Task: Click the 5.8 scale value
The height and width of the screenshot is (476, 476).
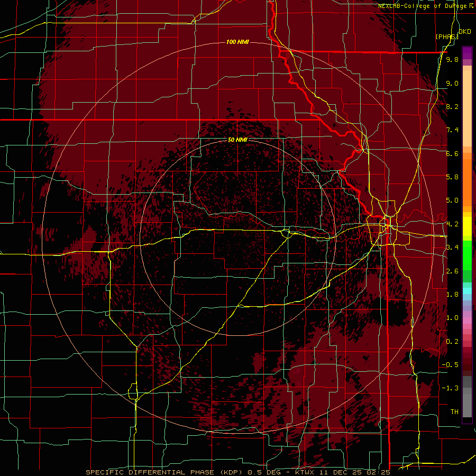Action: (452, 177)
